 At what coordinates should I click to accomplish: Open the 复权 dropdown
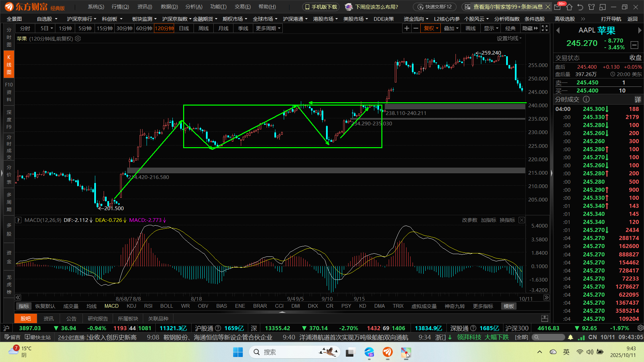(x=431, y=28)
